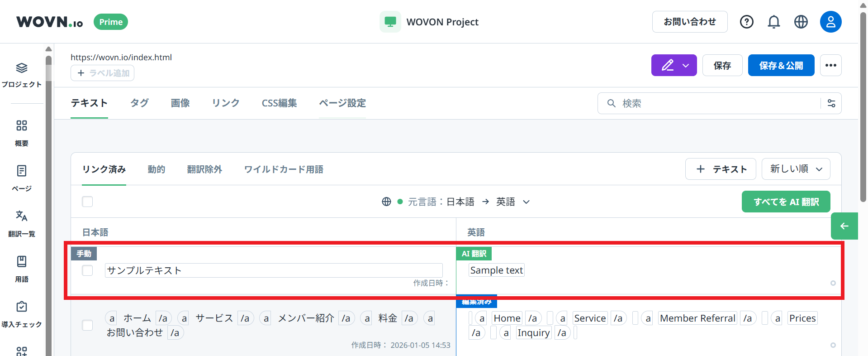Open the Glossary sidebar icon
This screenshot has width=868, height=356.
coord(22,268)
